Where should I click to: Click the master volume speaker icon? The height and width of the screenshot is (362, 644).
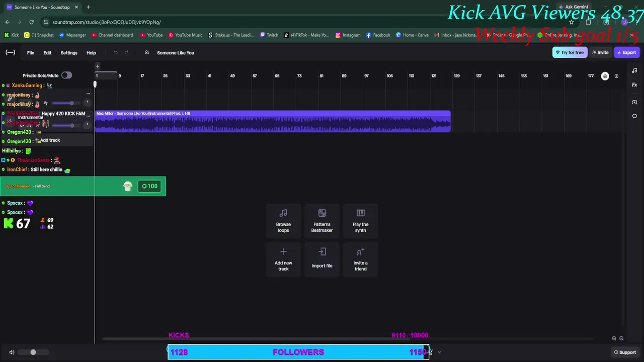coord(12,352)
